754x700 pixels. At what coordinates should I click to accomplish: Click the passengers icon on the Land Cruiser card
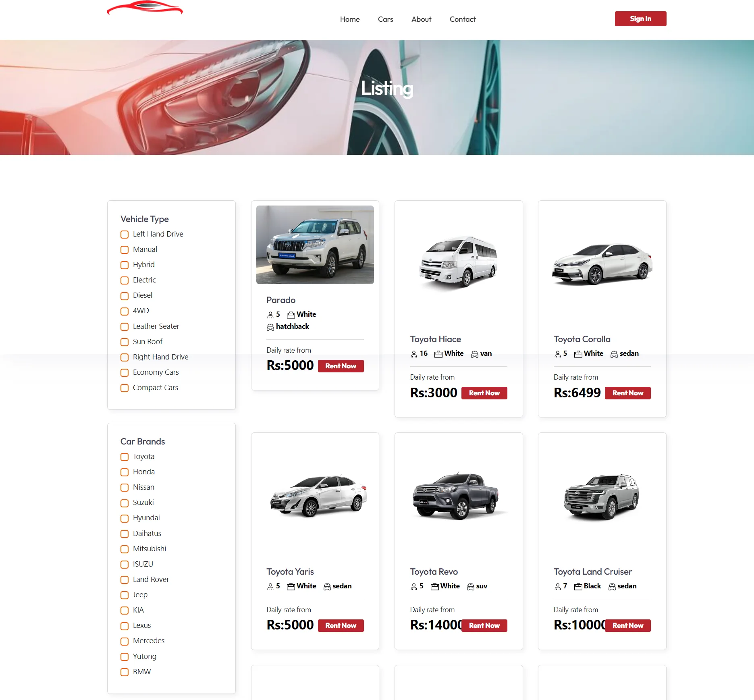tap(557, 587)
